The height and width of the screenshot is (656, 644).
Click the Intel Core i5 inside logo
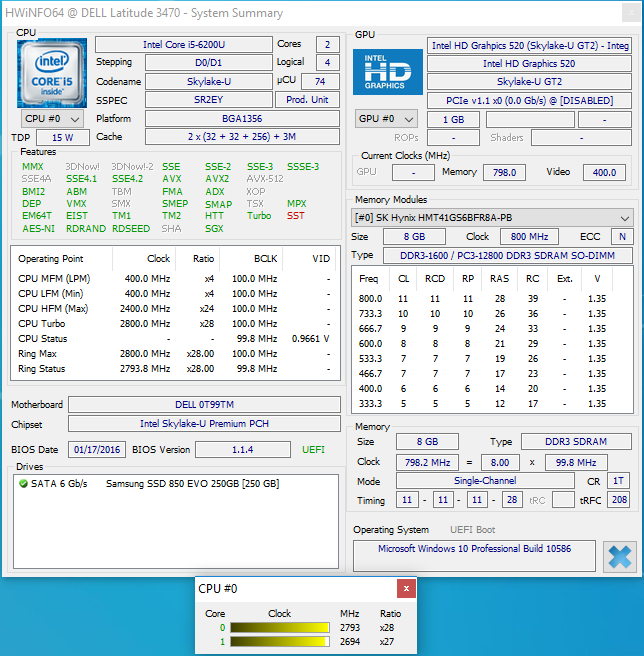click(x=52, y=73)
